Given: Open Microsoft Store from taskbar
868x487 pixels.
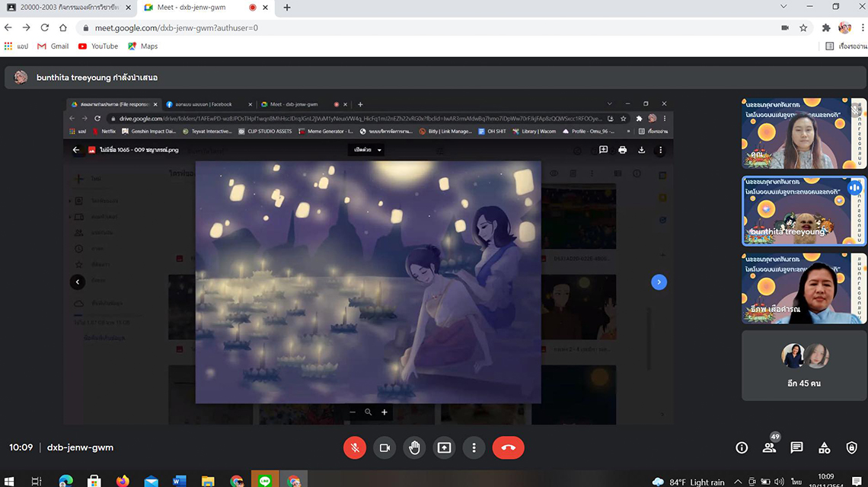Looking at the screenshot, I should click(94, 482).
